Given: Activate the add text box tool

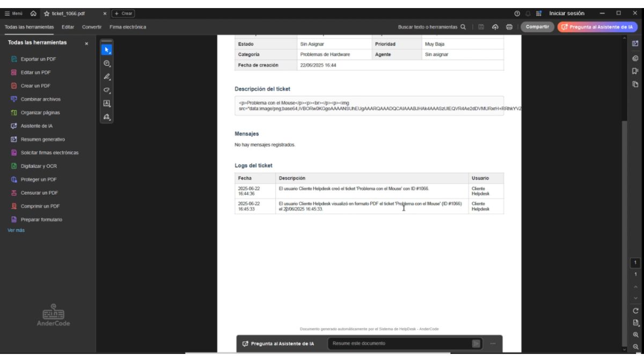Looking at the screenshot, I should (x=107, y=104).
